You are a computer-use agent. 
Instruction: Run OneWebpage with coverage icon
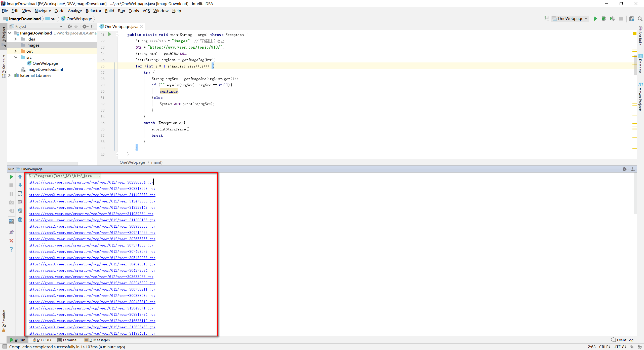click(x=612, y=19)
